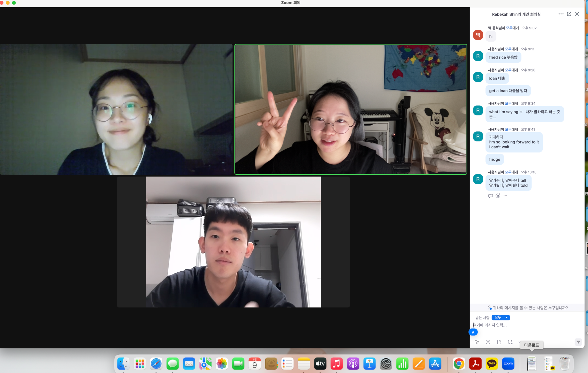This screenshot has height=373, width=588.
Task: Click the '기대하다 I'm so looking forward' message
Action: [514, 142]
